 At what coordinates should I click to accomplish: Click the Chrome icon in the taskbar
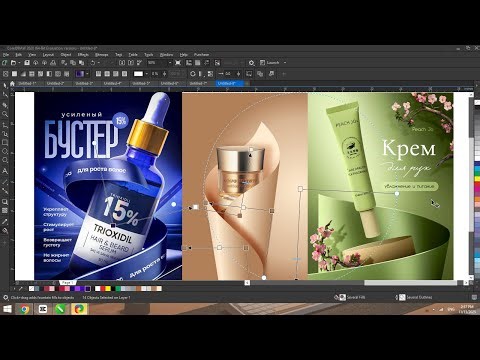tap(24, 309)
